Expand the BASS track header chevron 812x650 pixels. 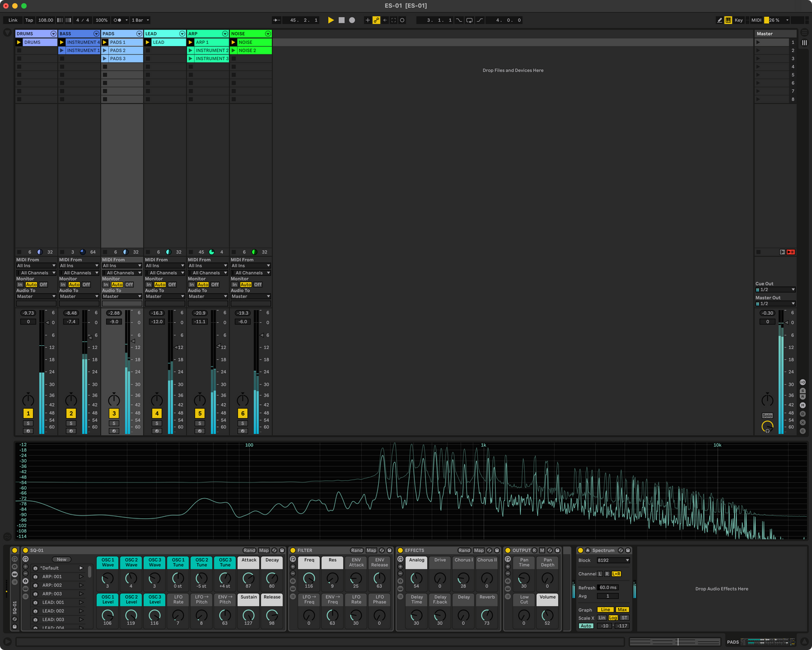click(x=96, y=33)
